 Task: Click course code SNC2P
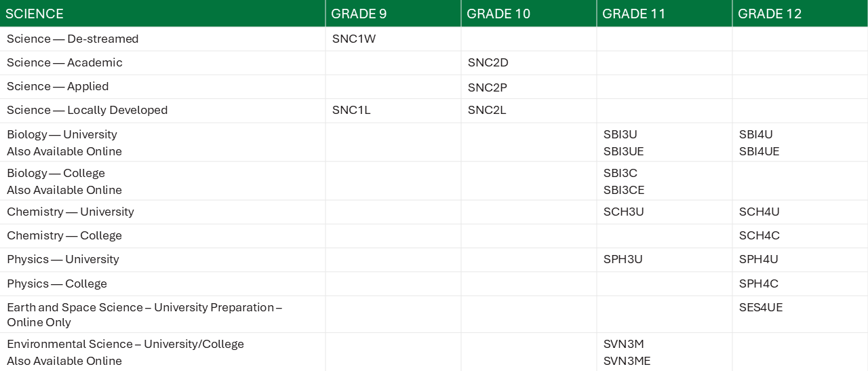pyautogui.click(x=488, y=87)
